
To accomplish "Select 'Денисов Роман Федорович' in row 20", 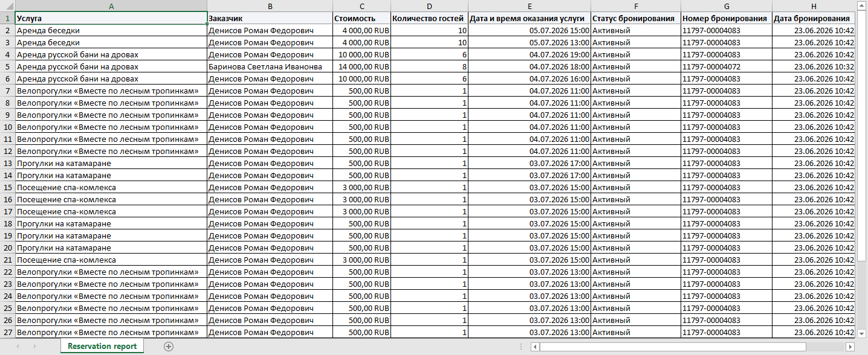I will pos(270,248).
